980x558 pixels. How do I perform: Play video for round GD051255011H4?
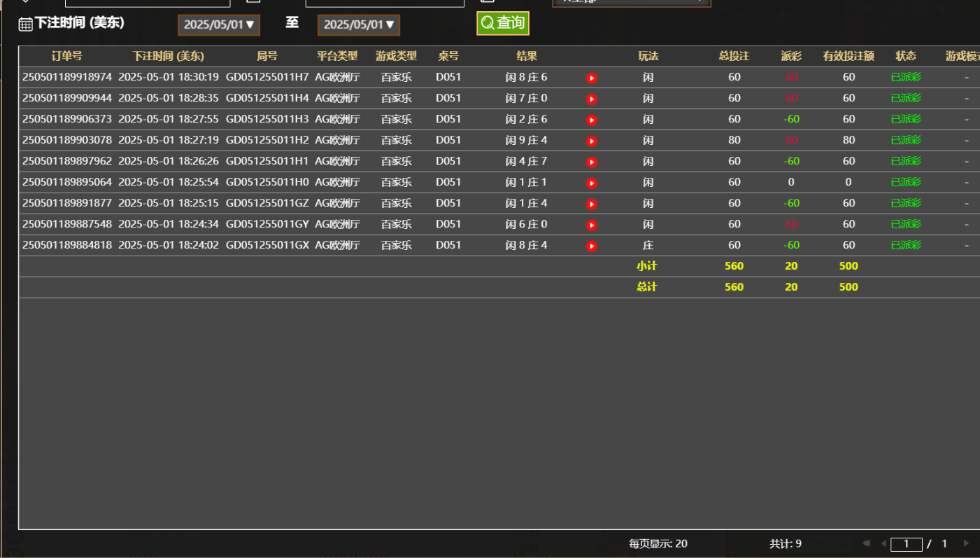[592, 99]
